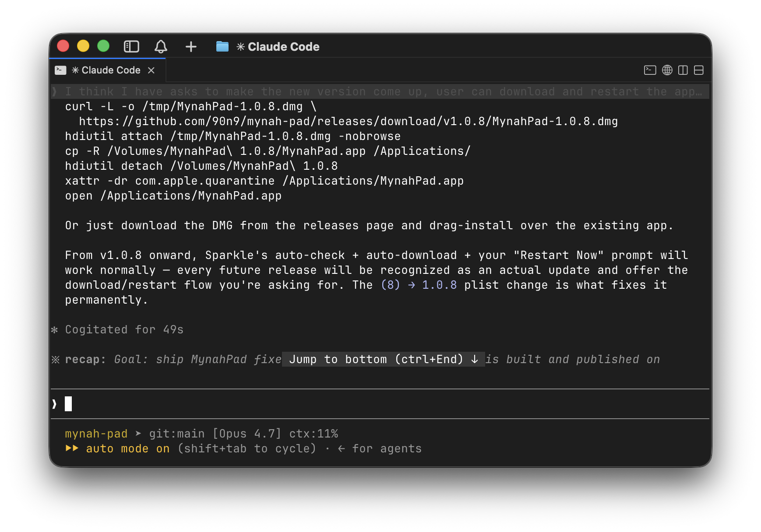Click '[Opus 4.7]' model indicator
The width and height of the screenshot is (761, 532).
[247, 434]
